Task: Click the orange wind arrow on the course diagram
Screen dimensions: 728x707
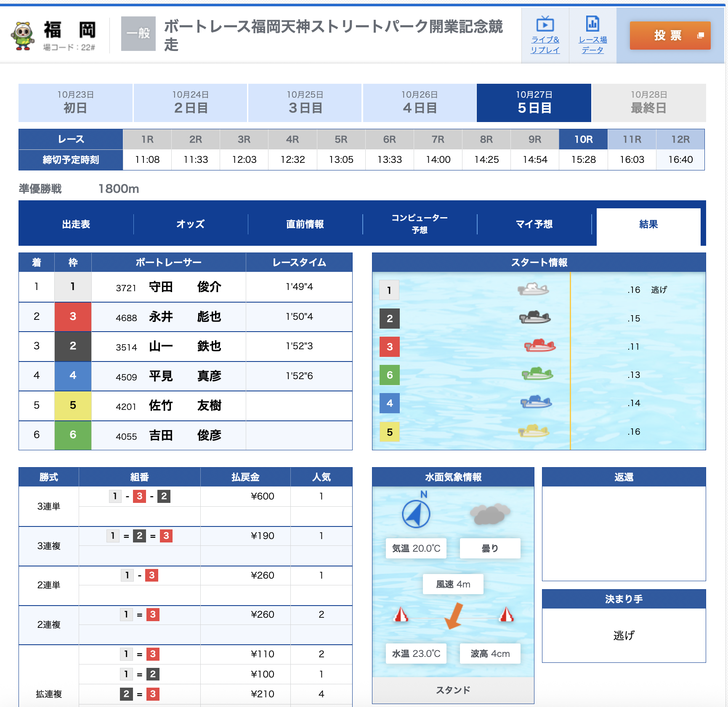Action: pos(454,616)
